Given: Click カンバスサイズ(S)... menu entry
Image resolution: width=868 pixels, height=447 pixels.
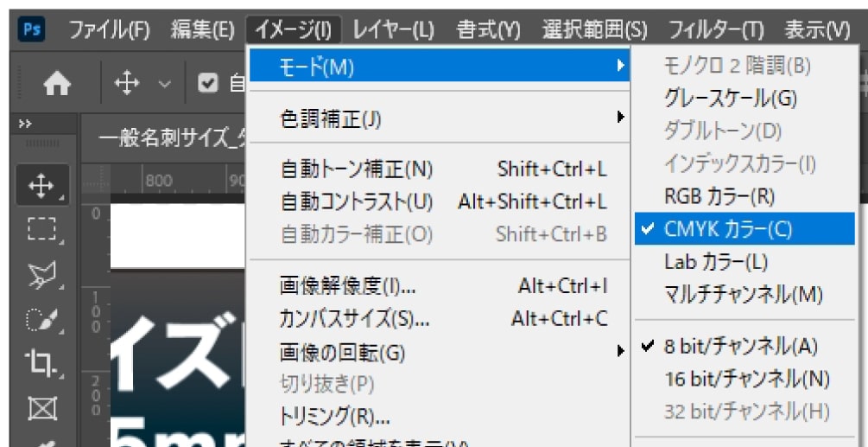Looking at the screenshot, I should tap(354, 319).
